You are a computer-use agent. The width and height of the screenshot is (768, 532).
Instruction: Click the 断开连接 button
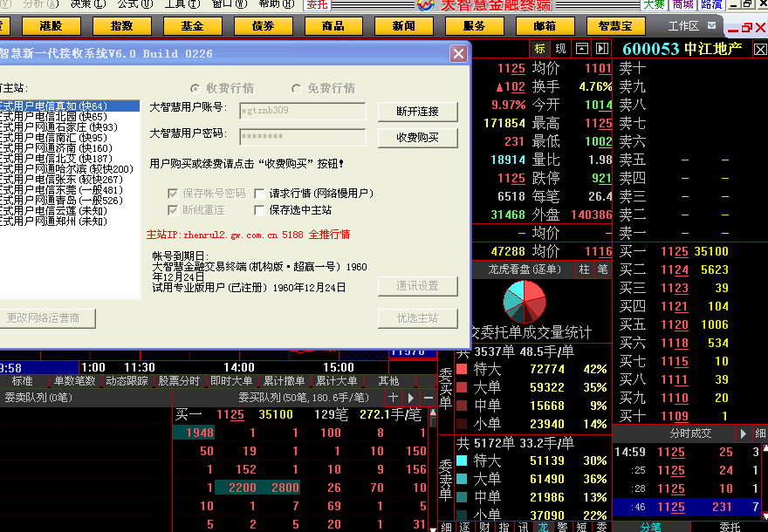(417, 112)
